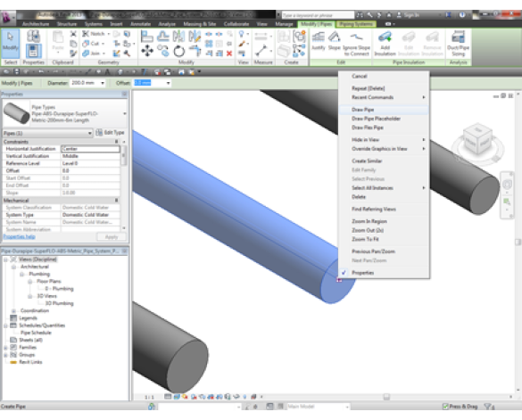Click the Rotate tool icon
Viewport: 522px width, 420px height.
[x=179, y=51]
